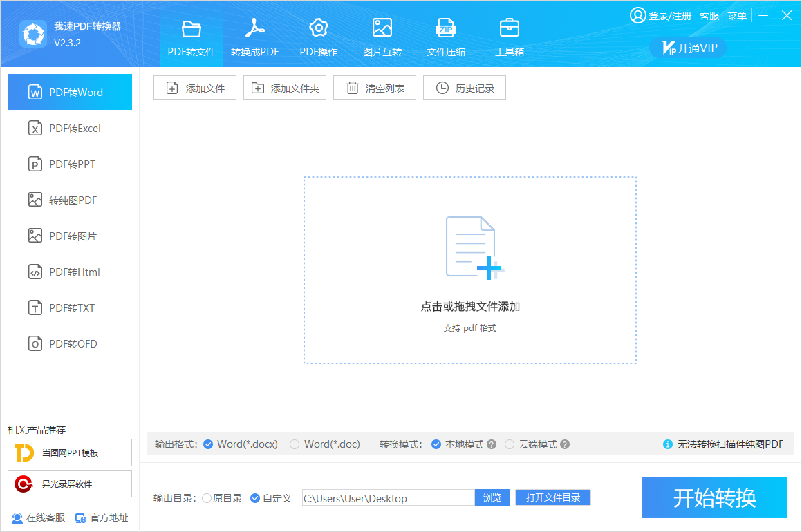802x532 pixels.
Task: Click 添加文件 button
Action: click(x=195, y=88)
